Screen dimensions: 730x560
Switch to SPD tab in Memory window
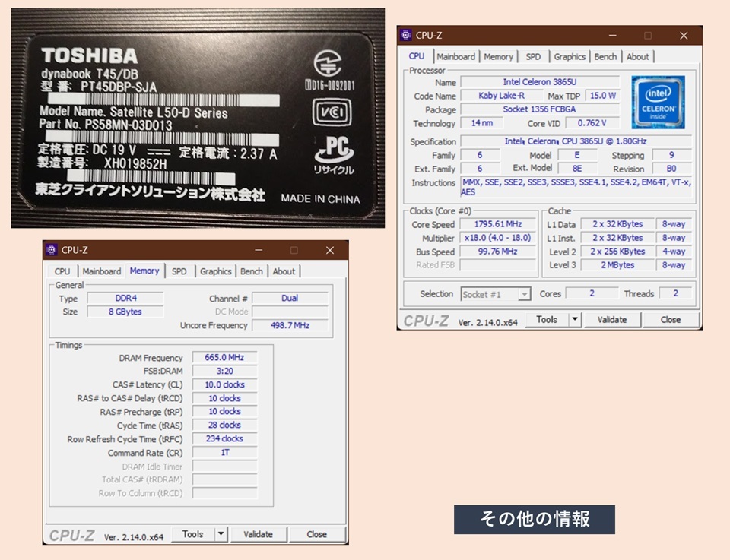[x=179, y=271]
